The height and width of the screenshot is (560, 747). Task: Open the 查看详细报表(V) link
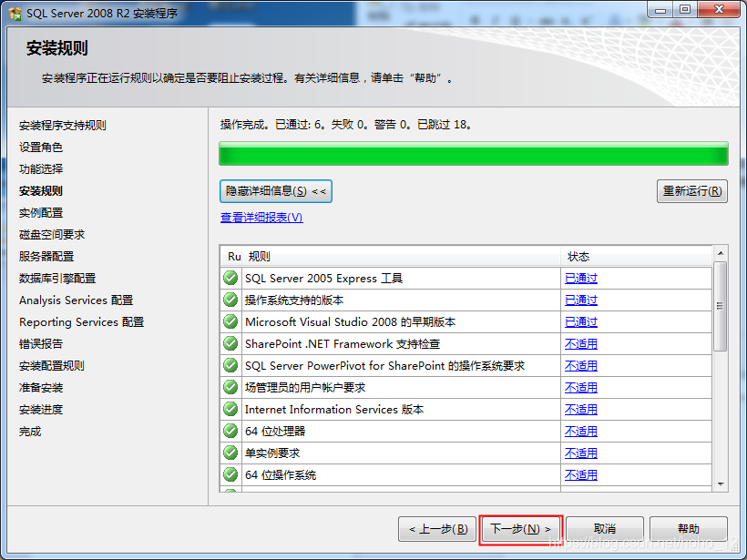click(261, 218)
